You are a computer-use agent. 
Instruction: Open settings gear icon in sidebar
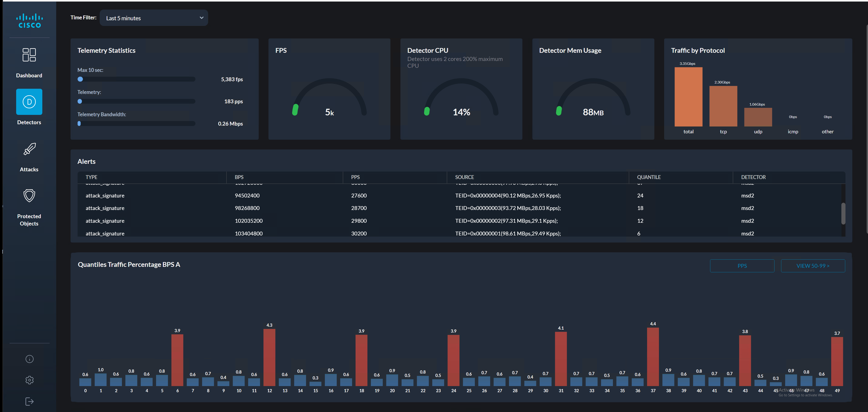pos(29,380)
